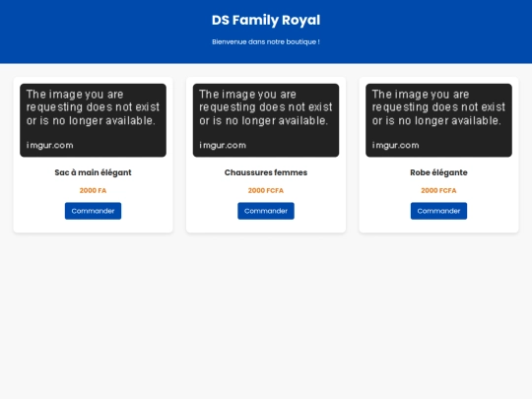Click the 2000 FA price label
The image size is (532, 399).
coord(93,190)
